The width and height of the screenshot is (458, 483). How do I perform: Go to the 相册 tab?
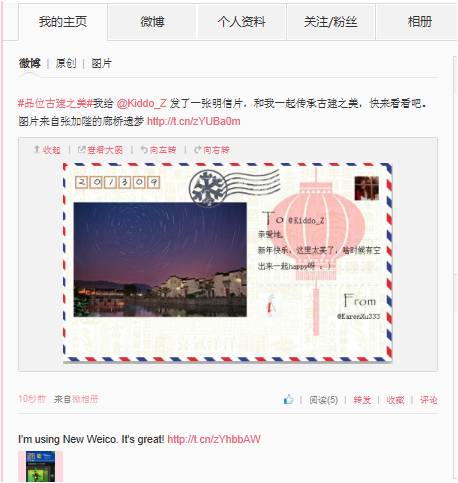pos(417,22)
